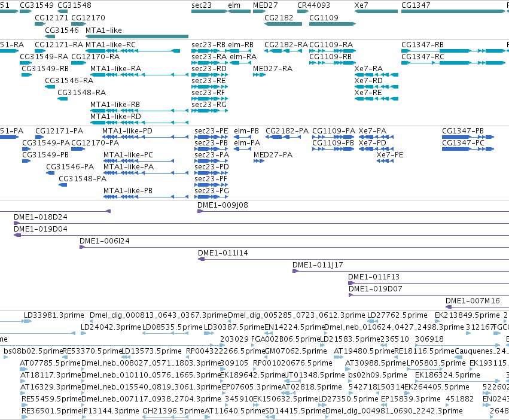Select the CG1109 gene
This screenshot has height=420, width=509.
point(333,24)
